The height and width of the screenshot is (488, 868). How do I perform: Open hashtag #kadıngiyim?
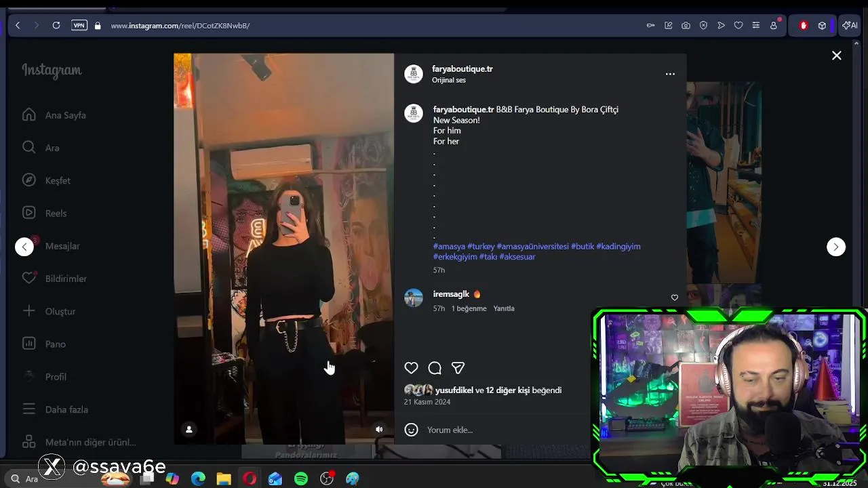click(x=618, y=247)
